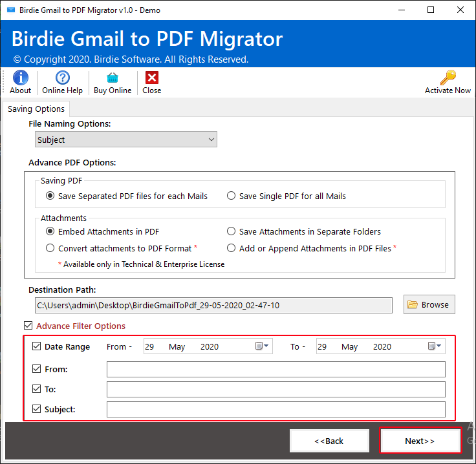The height and width of the screenshot is (464, 476).
Task: Toggle the Advance Filter Options checkbox
Action: pyautogui.click(x=28, y=326)
